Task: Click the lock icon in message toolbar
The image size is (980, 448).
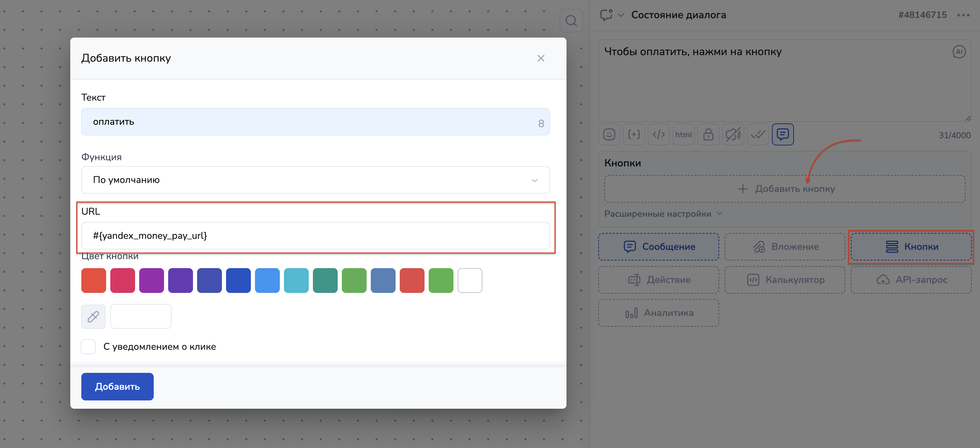Action: (x=708, y=134)
